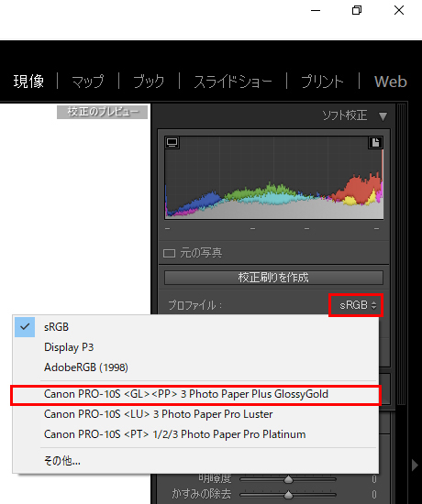Close the Lightroom window

point(399,11)
